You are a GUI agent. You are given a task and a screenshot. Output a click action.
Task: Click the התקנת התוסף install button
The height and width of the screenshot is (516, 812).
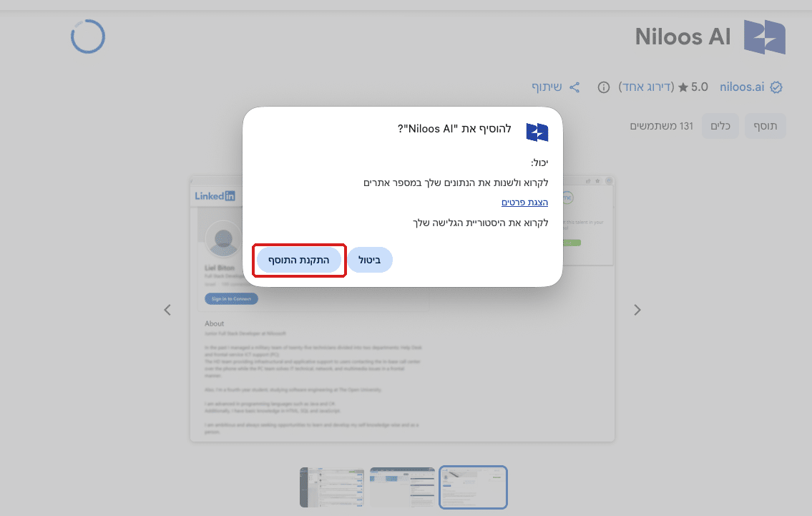tap(299, 260)
